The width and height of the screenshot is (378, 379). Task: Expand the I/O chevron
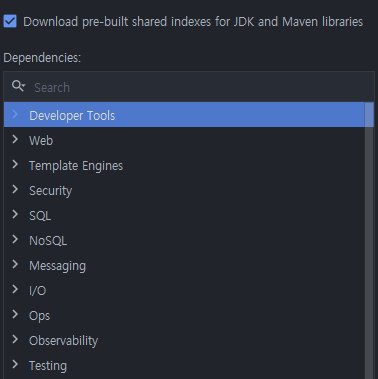pyautogui.click(x=15, y=289)
